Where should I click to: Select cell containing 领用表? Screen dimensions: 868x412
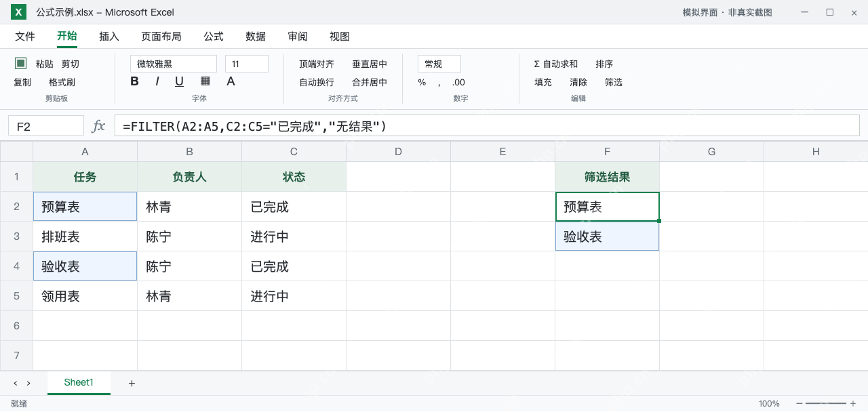pyautogui.click(x=85, y=296)
